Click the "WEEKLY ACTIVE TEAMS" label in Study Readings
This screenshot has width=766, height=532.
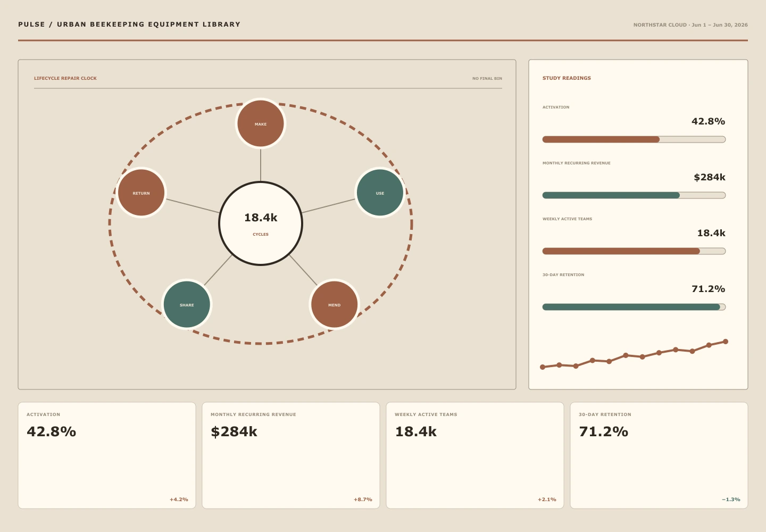pyautogui.click(x=567, y=219)
